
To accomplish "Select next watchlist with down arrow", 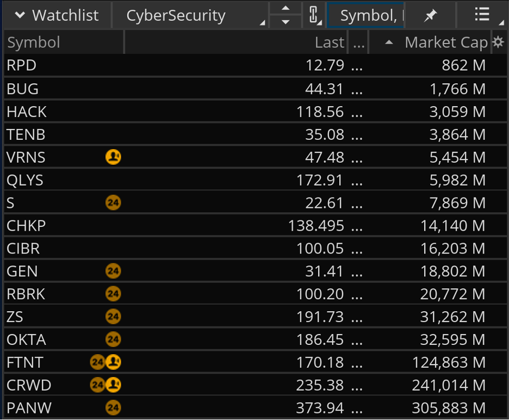I will pyautogui.click(x=285, y=22).
